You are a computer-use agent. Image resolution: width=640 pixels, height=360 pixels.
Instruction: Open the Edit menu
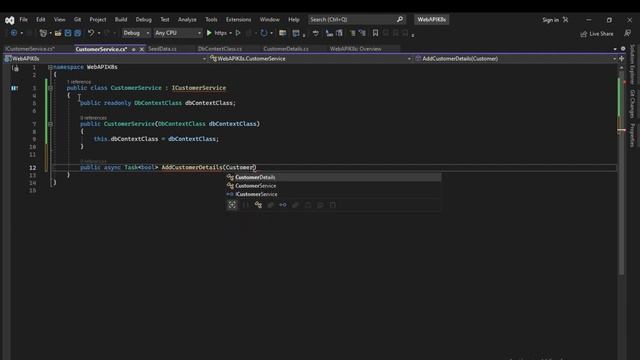pyautogui.click(x=40, y=20)
